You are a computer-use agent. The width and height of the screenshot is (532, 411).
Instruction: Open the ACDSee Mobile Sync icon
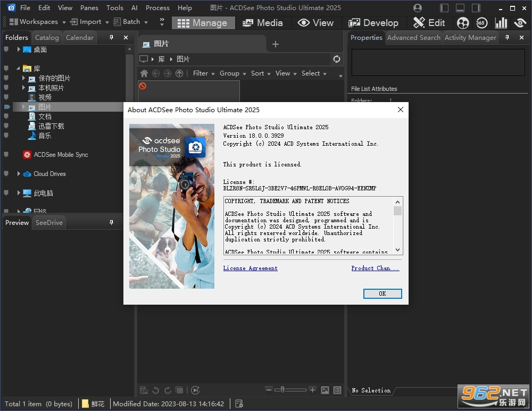coord(27,155)
